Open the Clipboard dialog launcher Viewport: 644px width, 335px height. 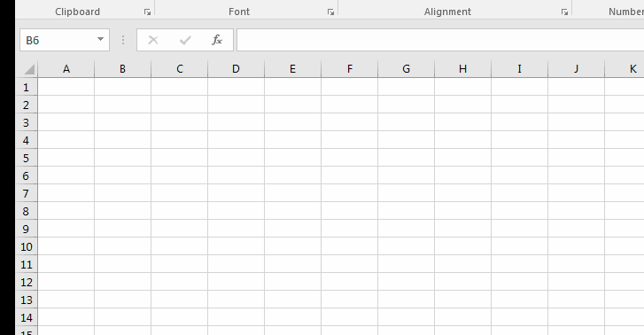[147, 12]
